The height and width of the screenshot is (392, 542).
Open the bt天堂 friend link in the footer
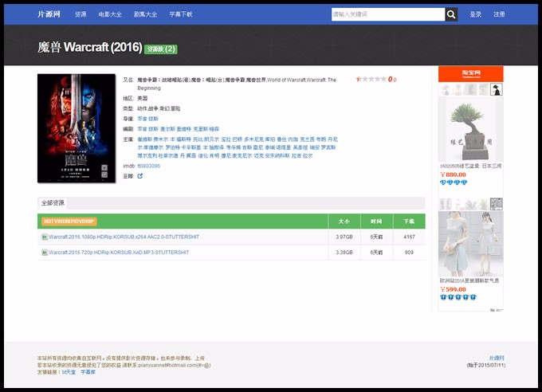(x=69, y=372)
